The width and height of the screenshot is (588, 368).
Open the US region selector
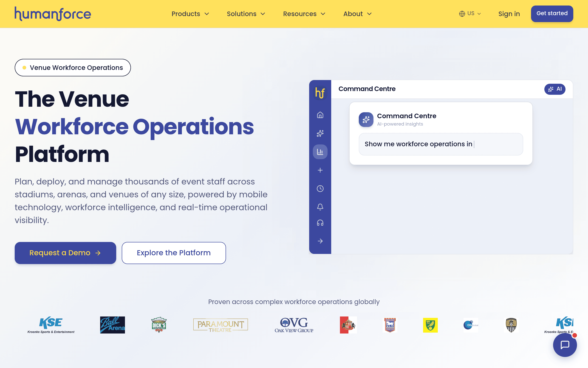coord(470,14)
